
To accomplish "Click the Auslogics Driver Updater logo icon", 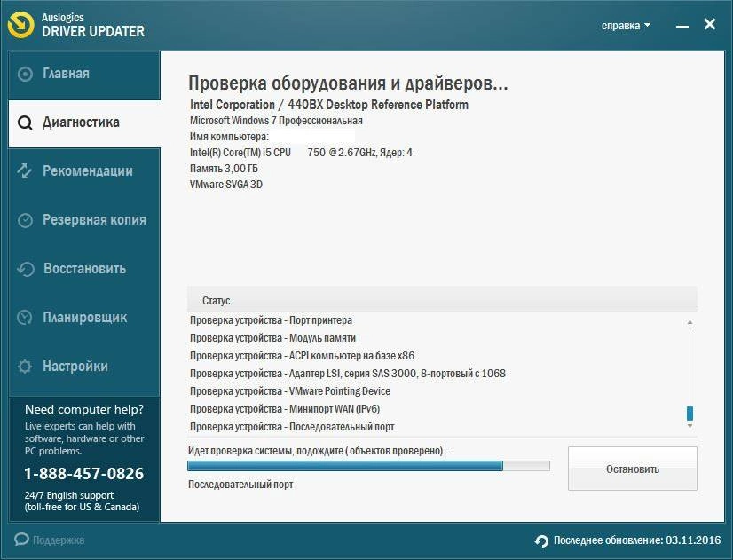I will 21,25.
